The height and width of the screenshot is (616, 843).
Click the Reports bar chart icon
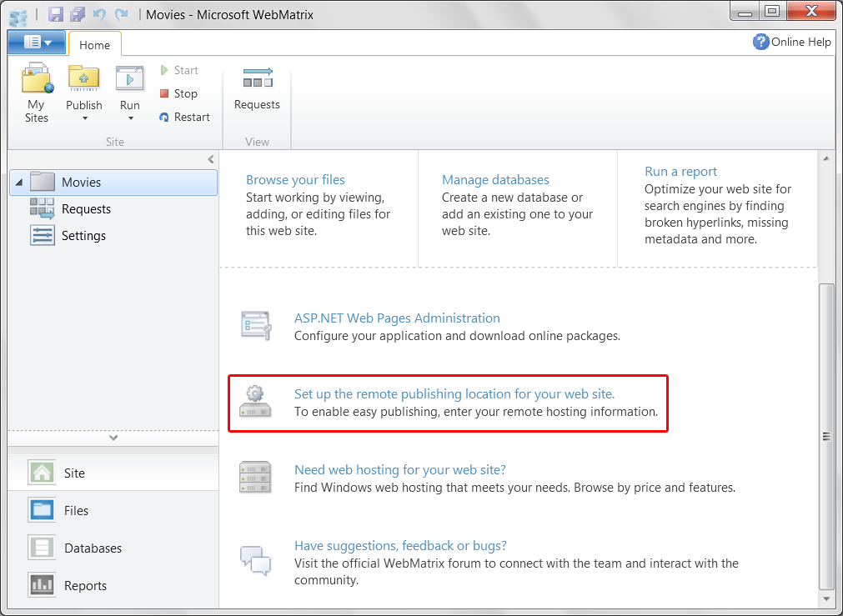pos(42,585)
